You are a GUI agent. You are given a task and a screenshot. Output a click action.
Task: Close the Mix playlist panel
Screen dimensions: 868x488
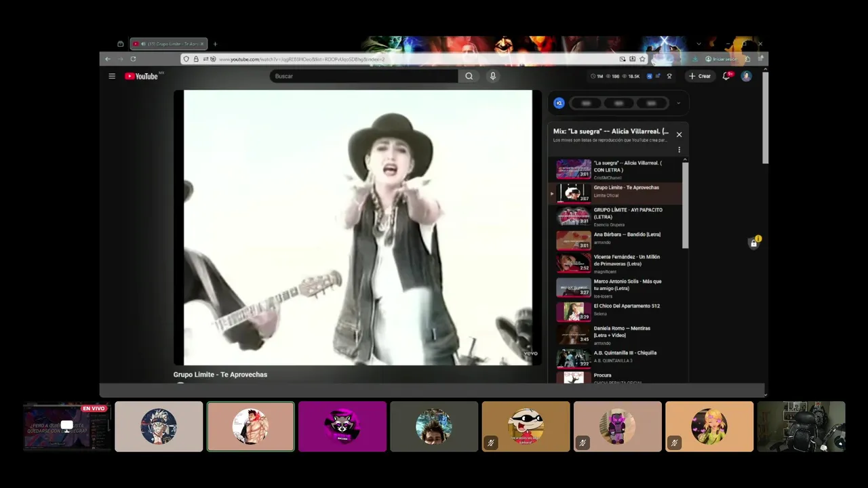(679, 134)
